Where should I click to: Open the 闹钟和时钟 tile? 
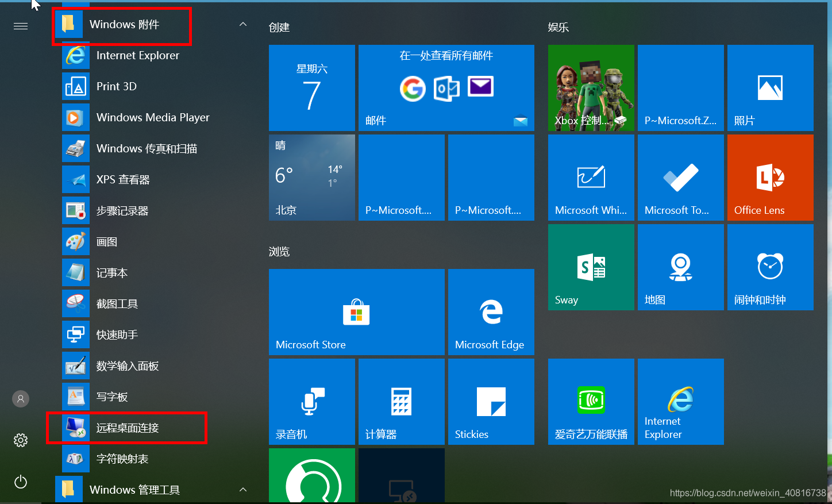point(771,267)
